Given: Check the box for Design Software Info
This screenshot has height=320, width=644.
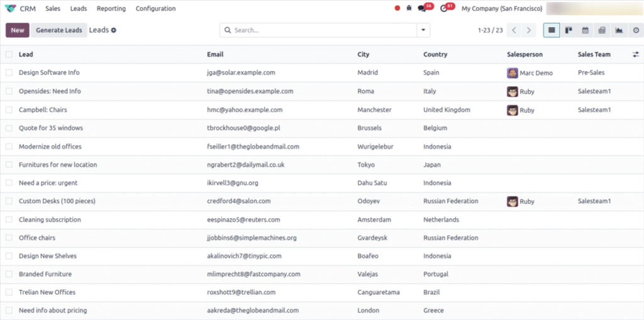Looking at the screenshot, I should [x=9, y=73].
